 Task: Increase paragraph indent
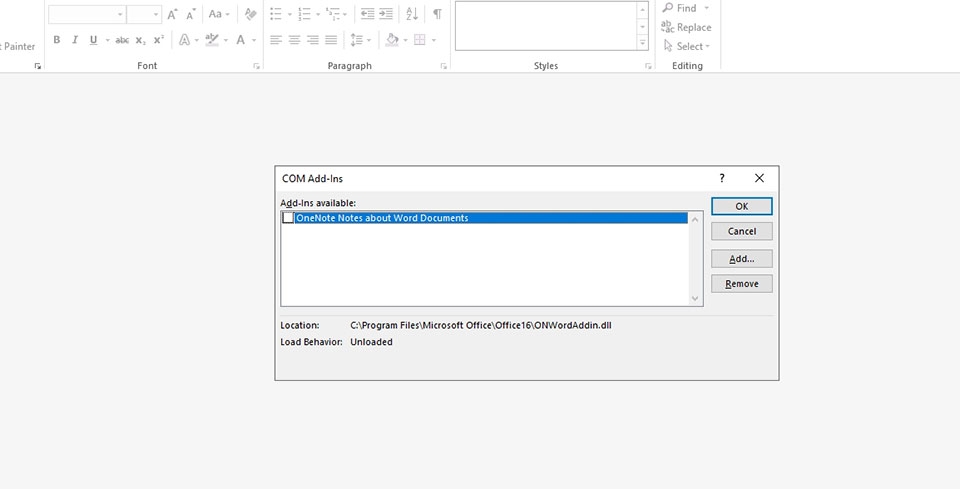pyautogui.click(x=386, y=14)
